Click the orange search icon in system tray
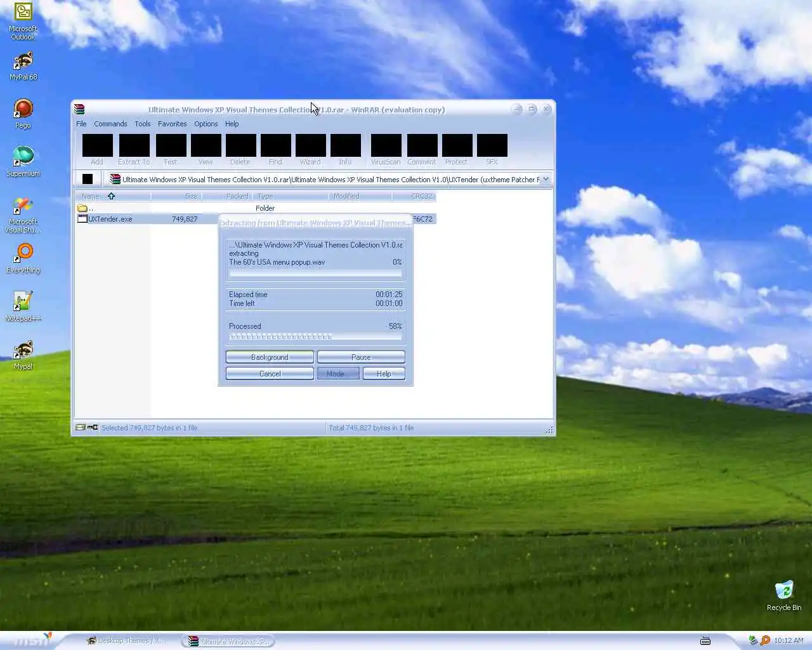The height and width of the screenshot is (650, 812). [x=765, y=640]
